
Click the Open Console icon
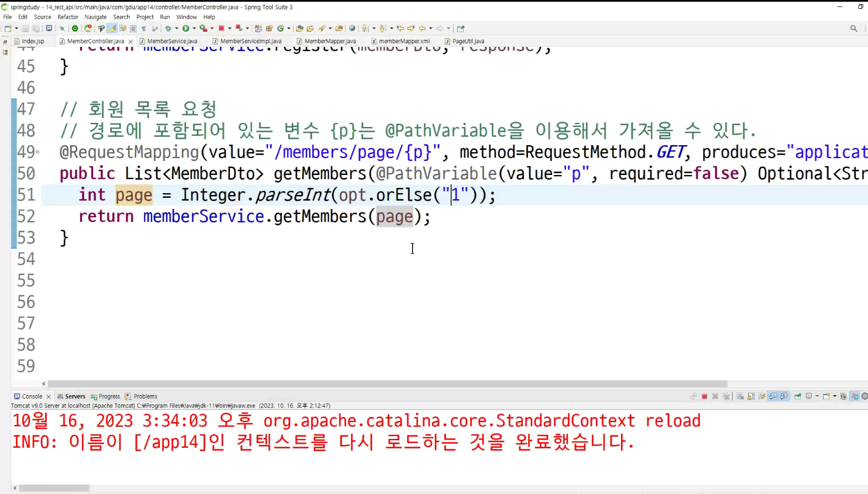(826, 396)
